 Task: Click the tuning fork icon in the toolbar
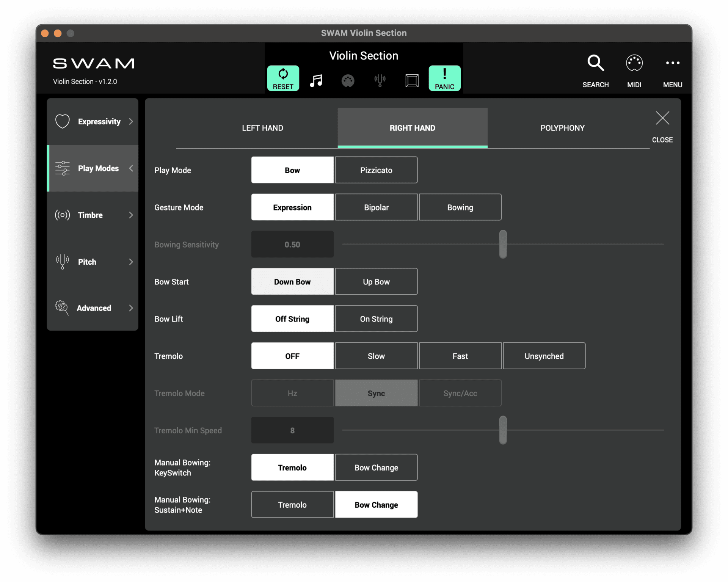coord(380,80)
